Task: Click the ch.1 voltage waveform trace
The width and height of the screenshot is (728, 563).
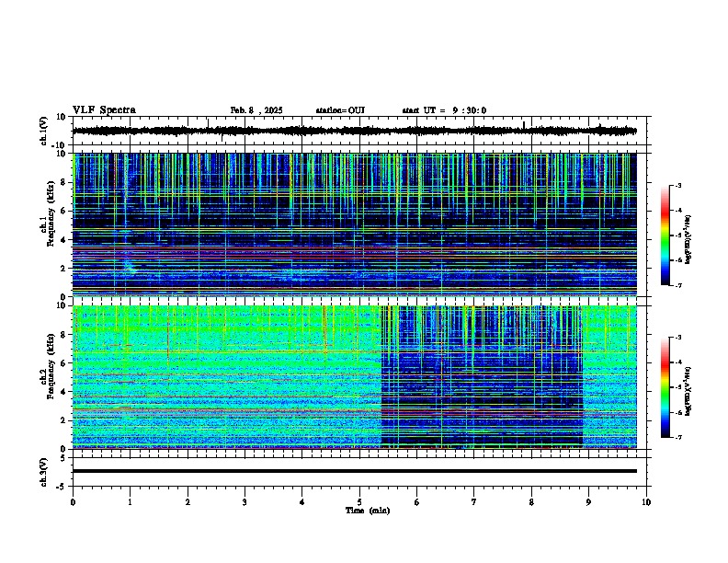Action: click(x=354, y=131)
